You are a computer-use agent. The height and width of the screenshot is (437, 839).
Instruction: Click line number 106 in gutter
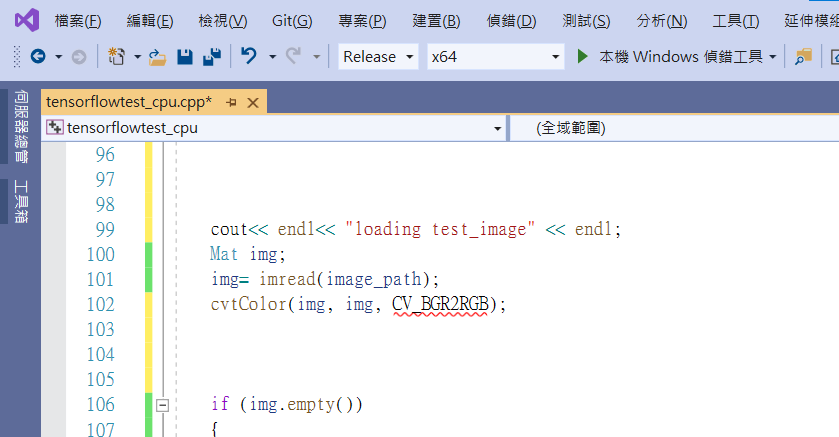point(101,404)
